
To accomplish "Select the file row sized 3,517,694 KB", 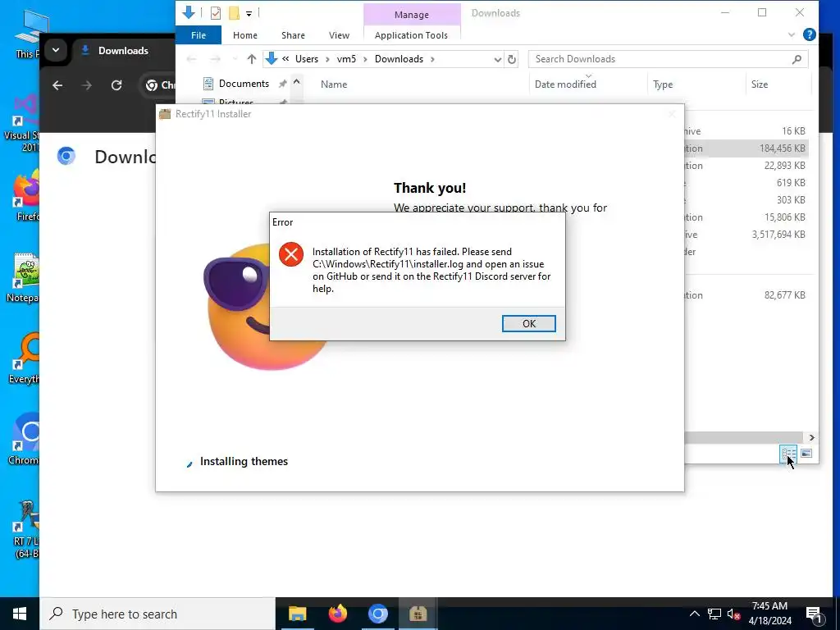I will point(746,234).
